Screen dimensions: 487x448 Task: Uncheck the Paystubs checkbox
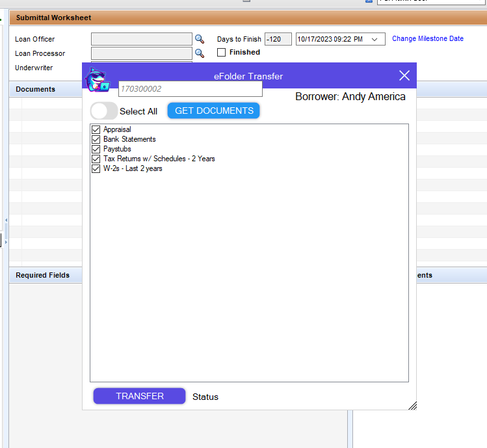click(96, 150)
